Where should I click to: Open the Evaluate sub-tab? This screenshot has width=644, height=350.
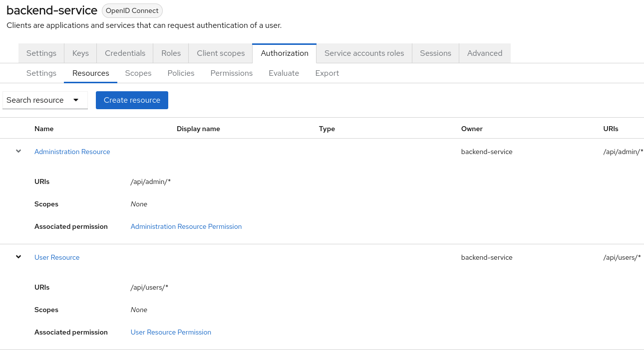(x=284, y=73)
